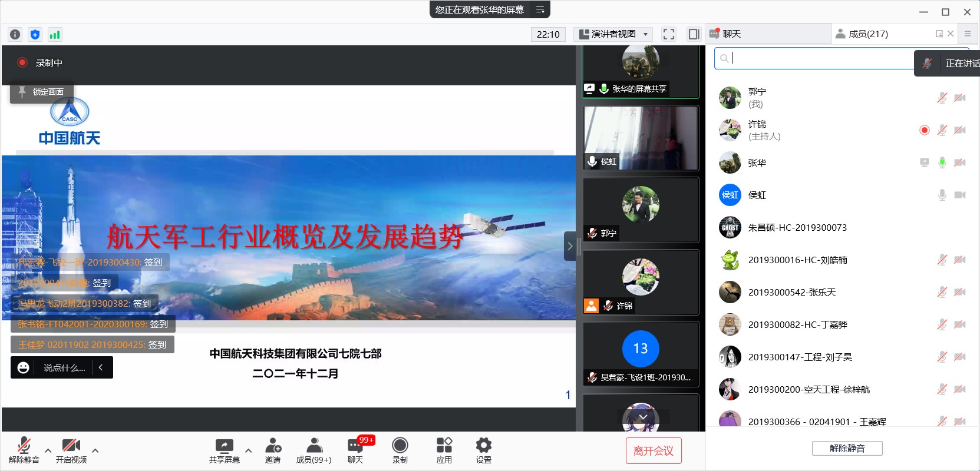Open the Apps icon in toolbar

[x=444, y=450]
